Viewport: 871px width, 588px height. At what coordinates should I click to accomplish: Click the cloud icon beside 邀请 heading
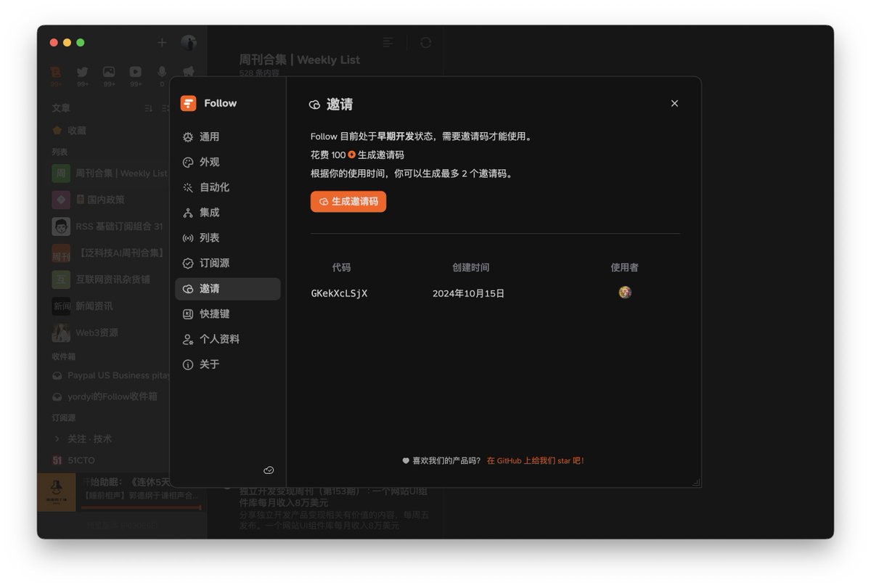(x=315, y=105)
